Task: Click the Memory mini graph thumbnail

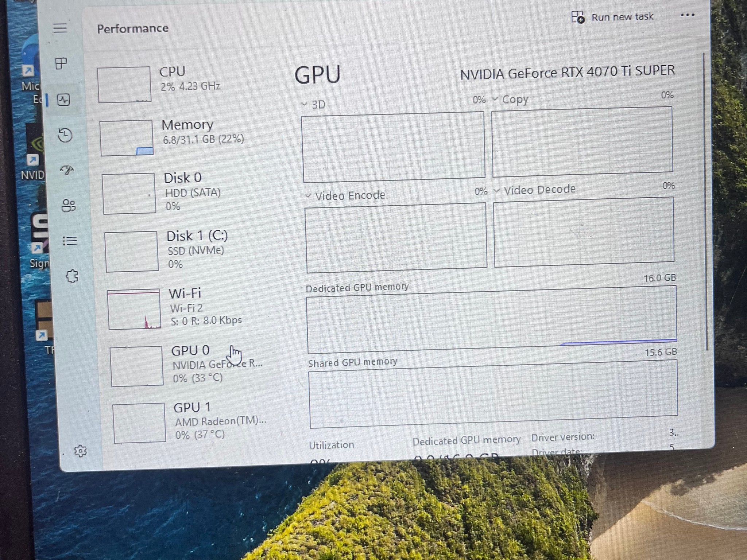Action: click(126, 138)
